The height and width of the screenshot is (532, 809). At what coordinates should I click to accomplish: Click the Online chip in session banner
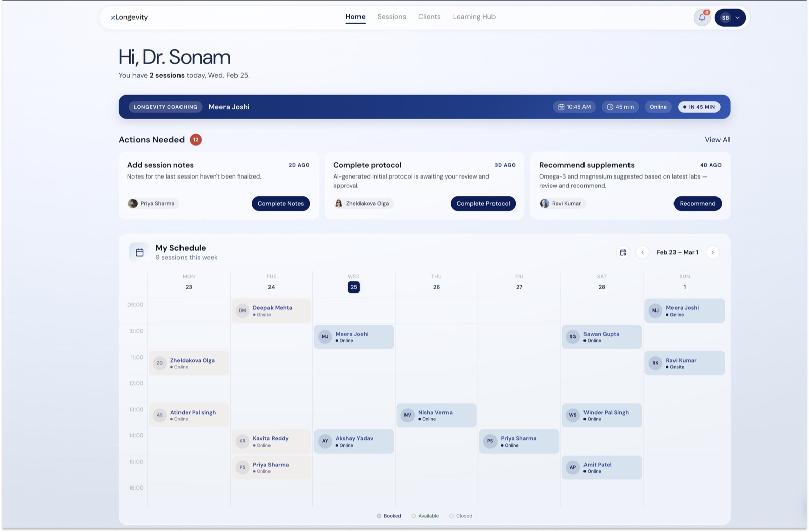tap(658, 107)
